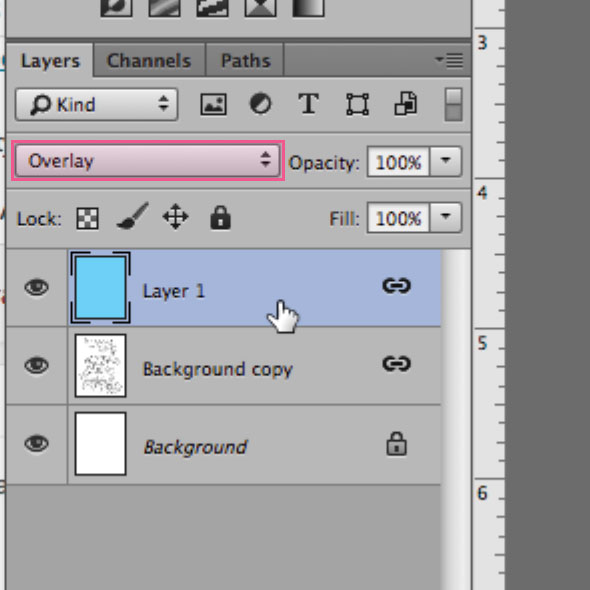Open the Layers panel flyout menu

pos(449,60)
